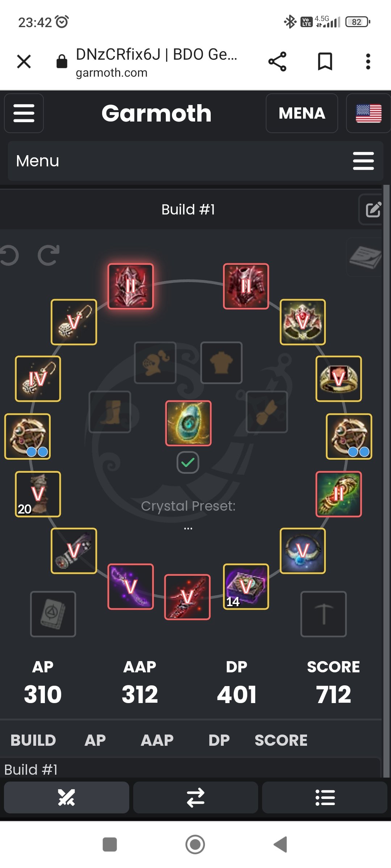391x868 pixels.
Task: Open the edit Build #1 pencil icon
Action: 373,209
